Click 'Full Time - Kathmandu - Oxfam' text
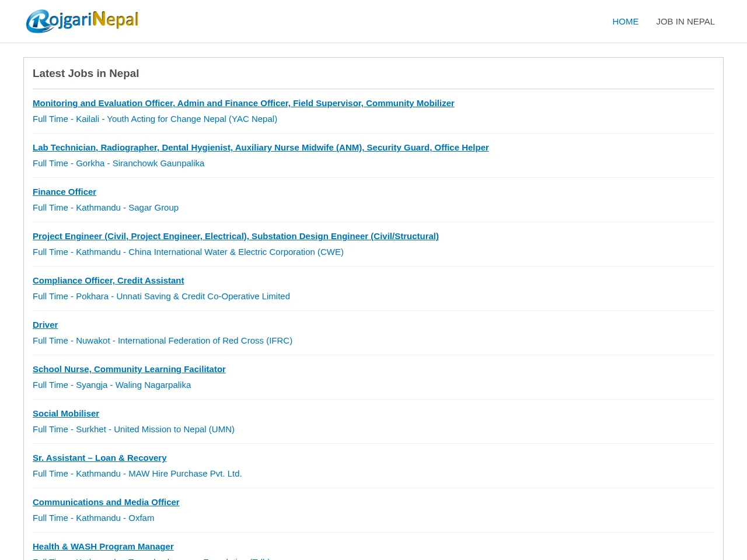The image size is (747, 560). click(93, 518)
